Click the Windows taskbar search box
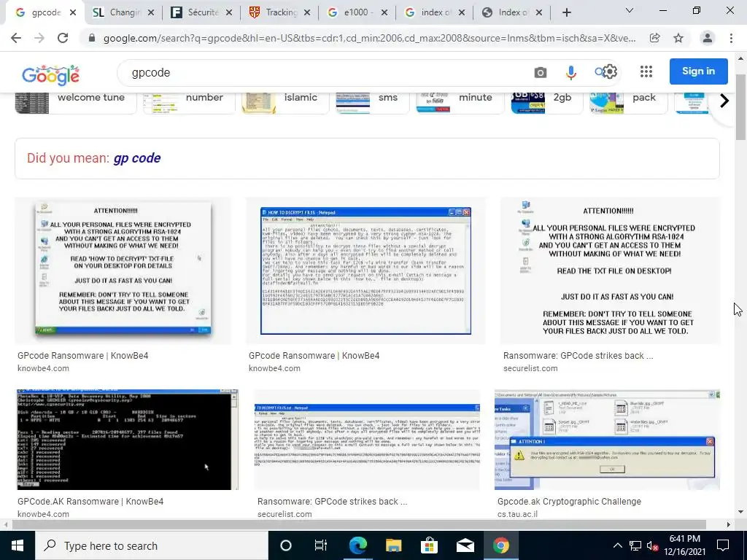Viewport: 747px width, 560px height. 152,545
